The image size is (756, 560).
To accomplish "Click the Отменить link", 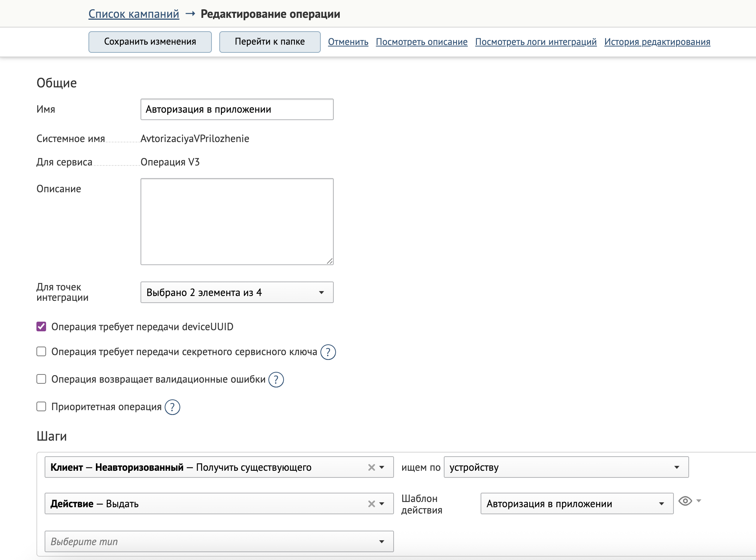I will (348, 42).
